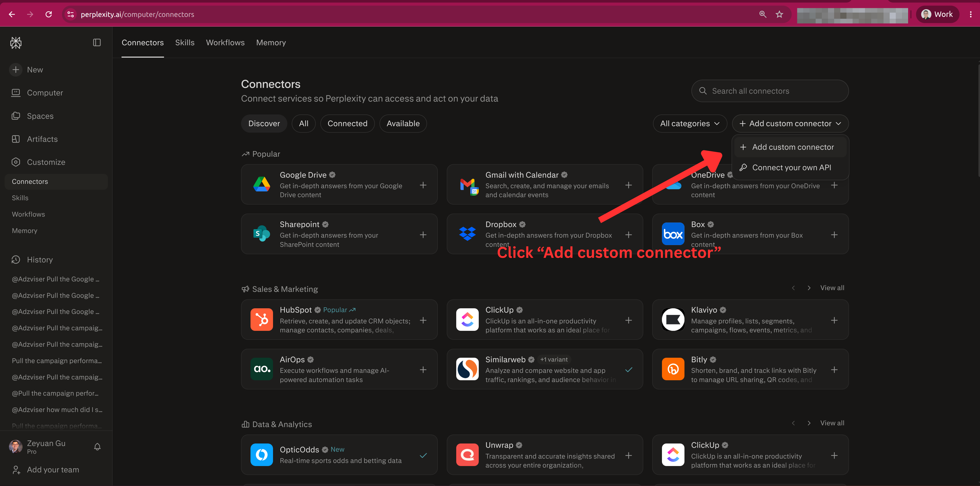980x486 pixels.
Task: Go back with browser back arrow
Action: (x=12, y=14)
